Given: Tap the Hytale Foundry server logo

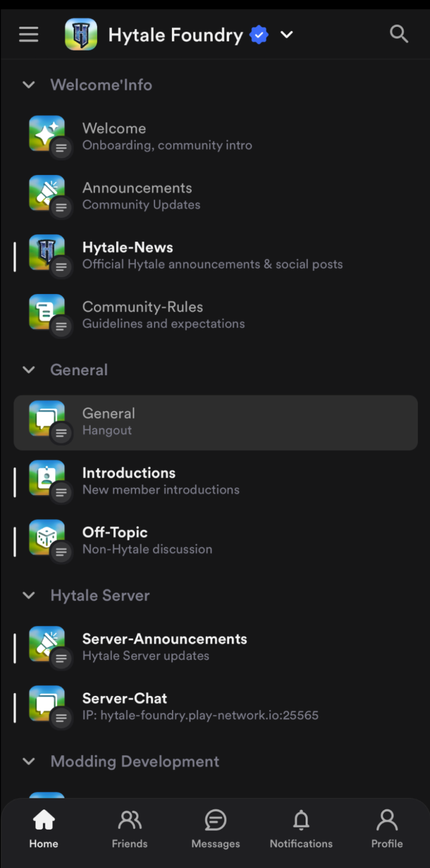Looking at the screenshot, I should pos(81,35).
